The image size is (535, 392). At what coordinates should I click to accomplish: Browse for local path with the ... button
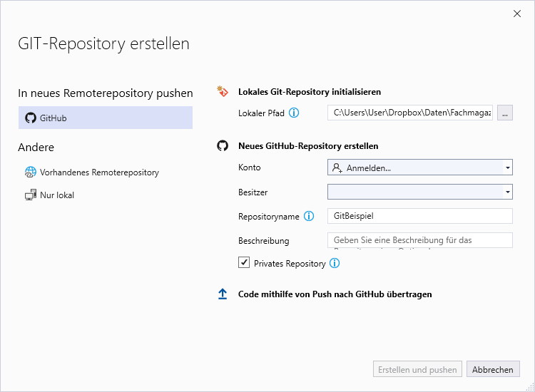click(x=504, y=113)
